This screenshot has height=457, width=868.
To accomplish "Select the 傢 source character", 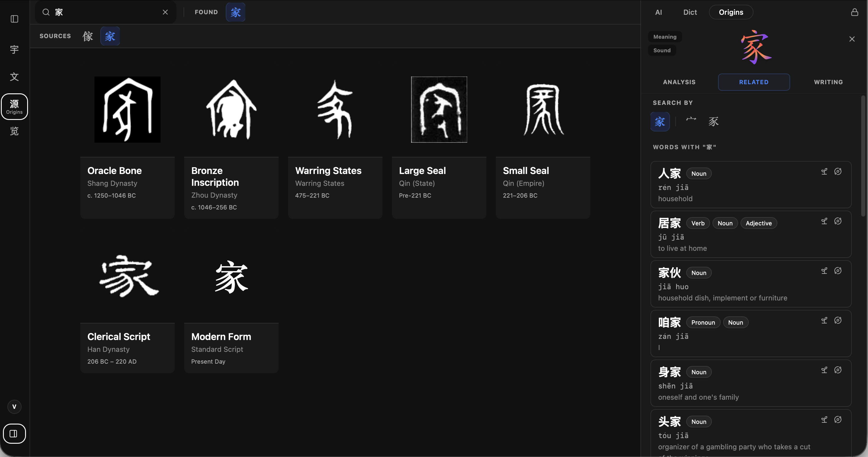I will pos(88,36).
